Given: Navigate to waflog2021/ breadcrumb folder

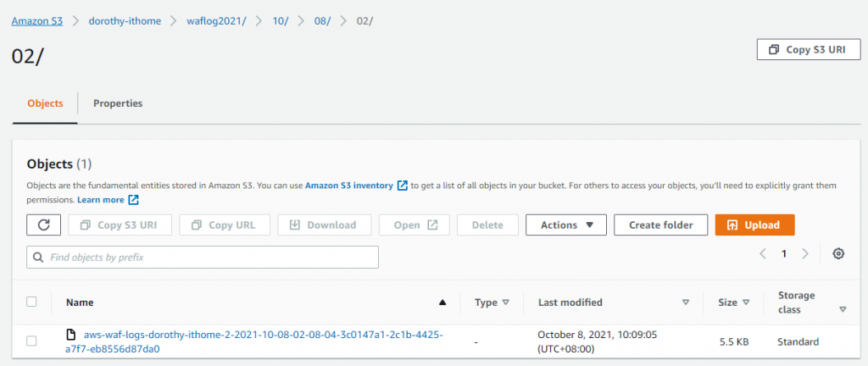Looking at the screenshot, I should [216, 21].
